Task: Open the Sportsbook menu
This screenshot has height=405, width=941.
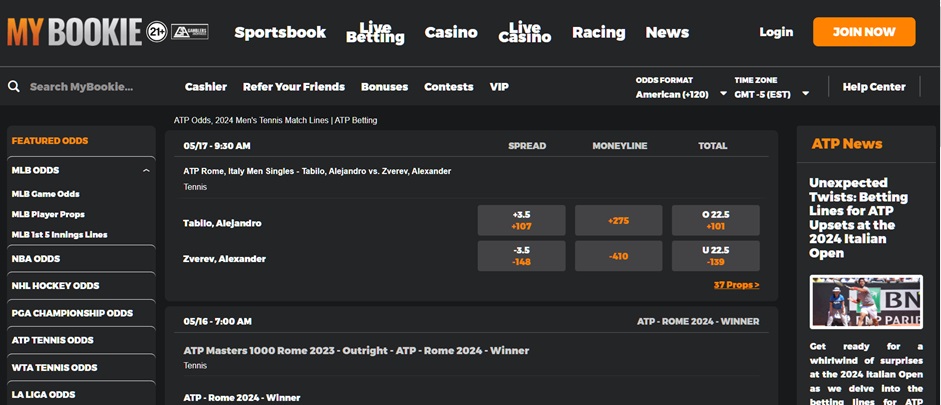Action: click(280, 32)
